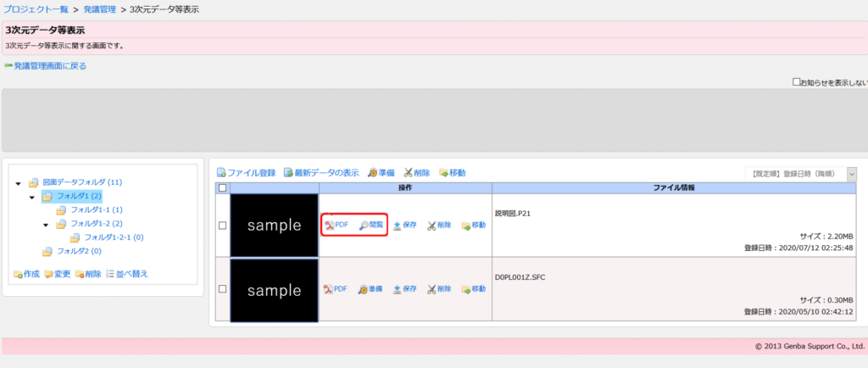Click file name D0PL001Z.SFC
Viewport: 868px width, 368px height.
[520, 277]
